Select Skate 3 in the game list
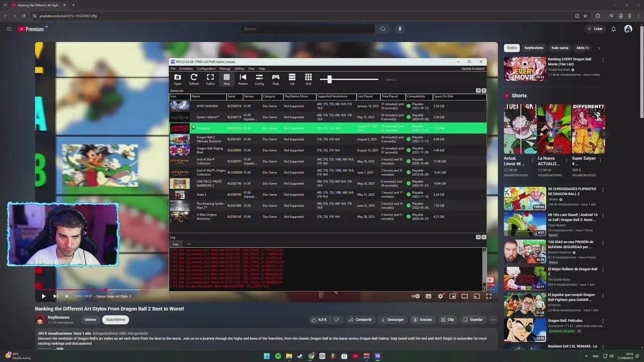Screen dimensions: 644x362 (x=328, y=195)
